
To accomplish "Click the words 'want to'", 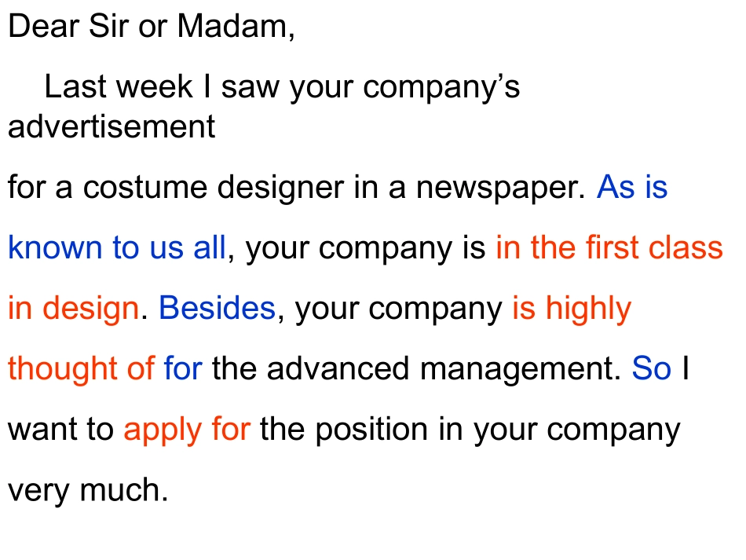I will (x=60, y=430).
